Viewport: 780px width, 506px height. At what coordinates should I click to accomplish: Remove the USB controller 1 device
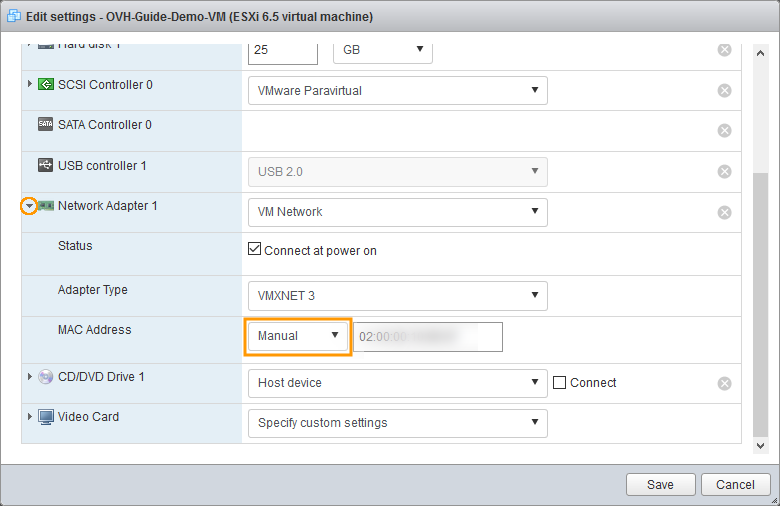pyautogui.click(x=724, y=171)
